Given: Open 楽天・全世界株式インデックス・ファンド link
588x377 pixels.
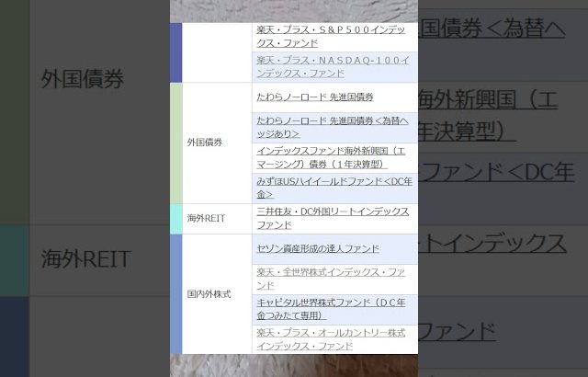Looking at the screenshot, I should pos(331,279).
